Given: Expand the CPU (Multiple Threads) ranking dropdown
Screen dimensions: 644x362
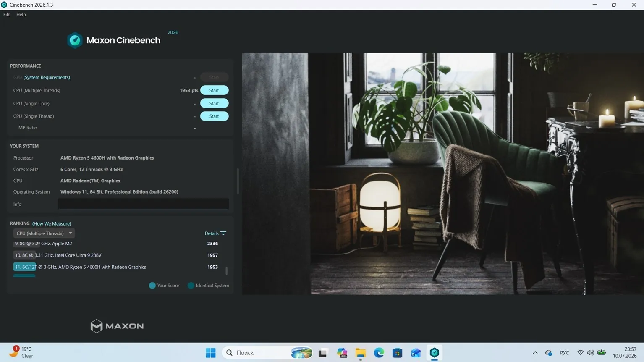Looking at the screenshot, I should 44,233.
